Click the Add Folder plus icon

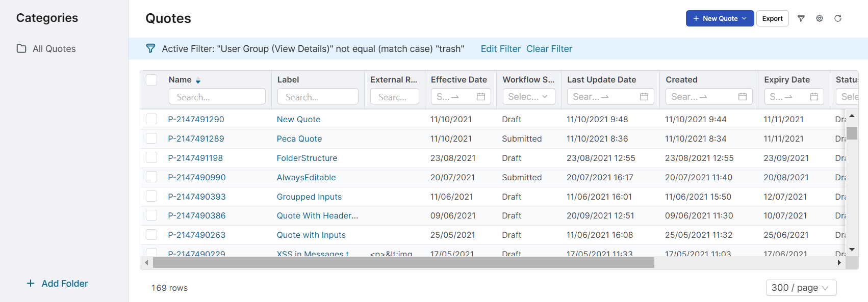point(31,284)
